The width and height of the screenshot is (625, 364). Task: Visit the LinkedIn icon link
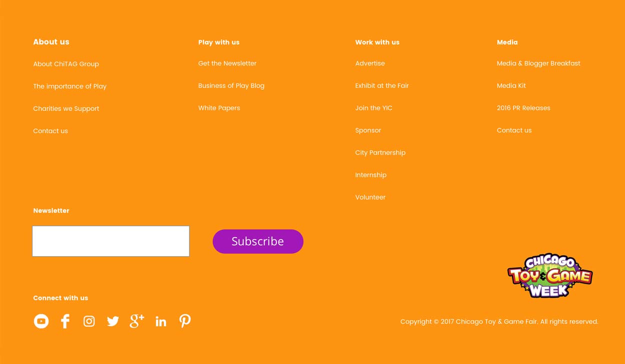[161, 322]
